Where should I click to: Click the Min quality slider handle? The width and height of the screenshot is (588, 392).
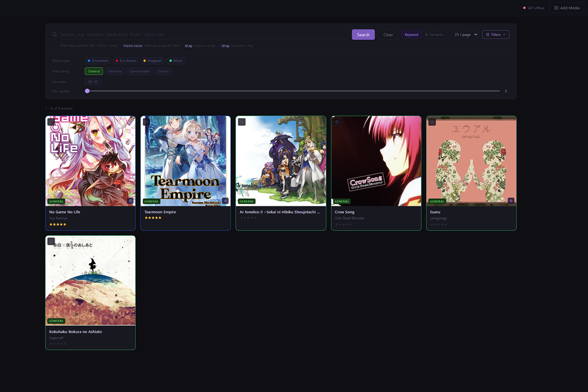[87, 91]
